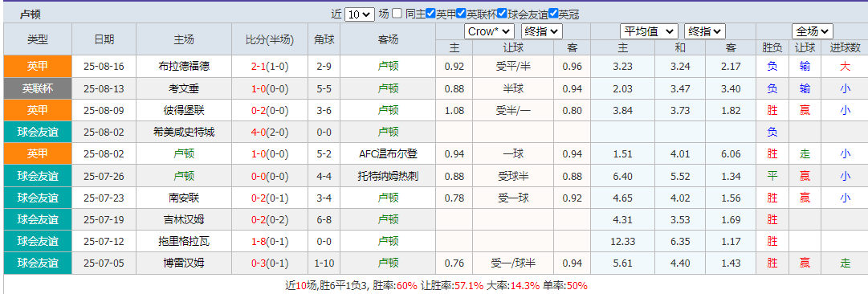Screen dimensions: 868x294
Task: Click the 和 draw odds column header
Action: (x=679, y=48)
